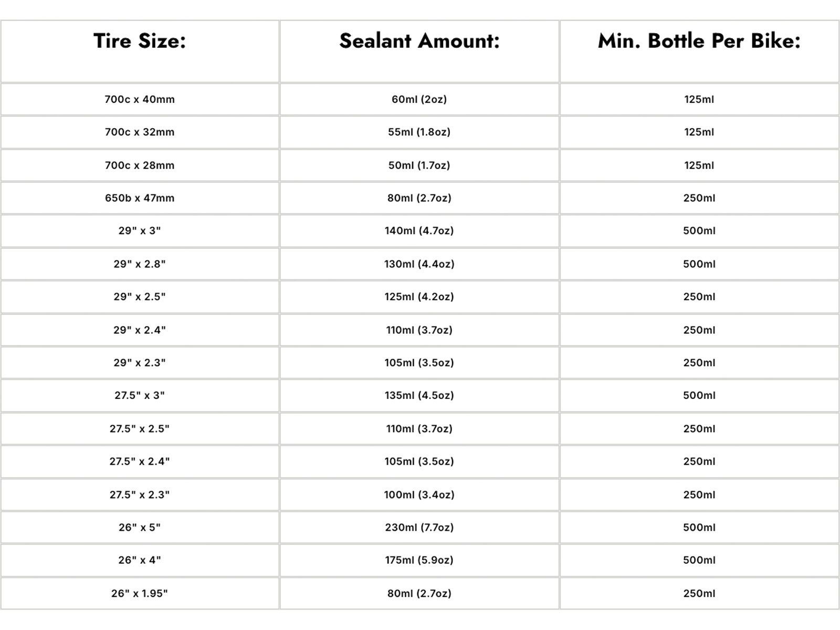Click the 230ml (7.7oz) sealant cell
Screen dimensions: 840x630
tap(419, 527)
